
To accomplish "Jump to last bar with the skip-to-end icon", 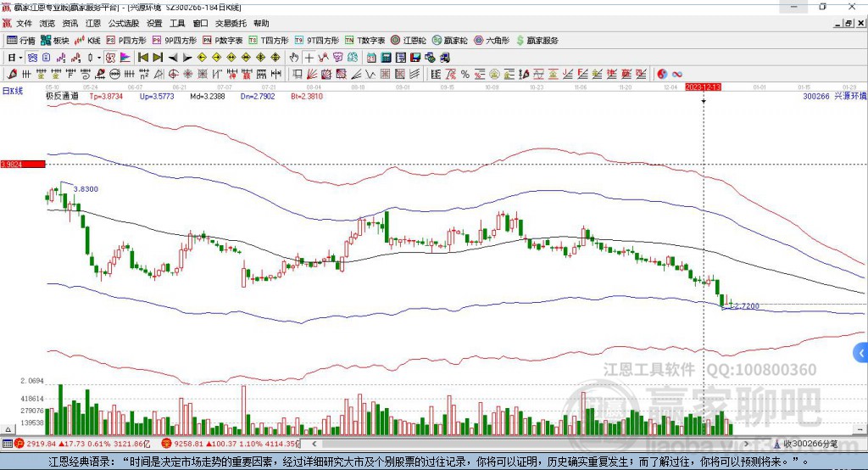I will coord(158,58).
